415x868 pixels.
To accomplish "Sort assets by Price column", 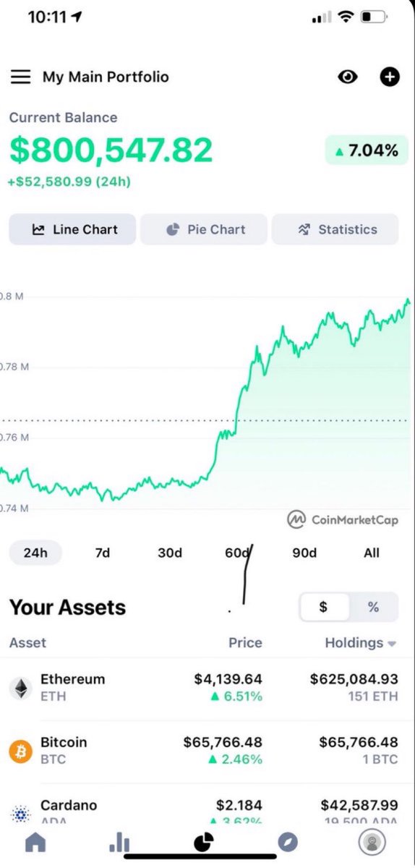I will tap(246, 642).
